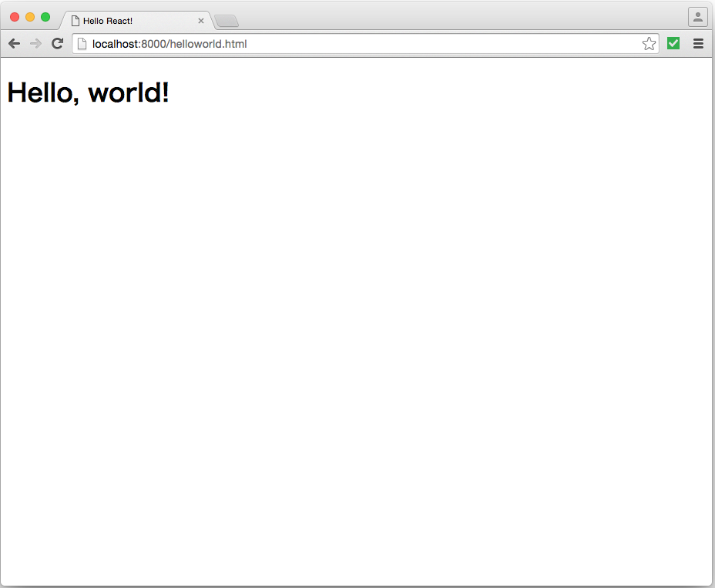The image size is (715, 588).
Task: Maximize the window with green button
Action: [45, 17]
